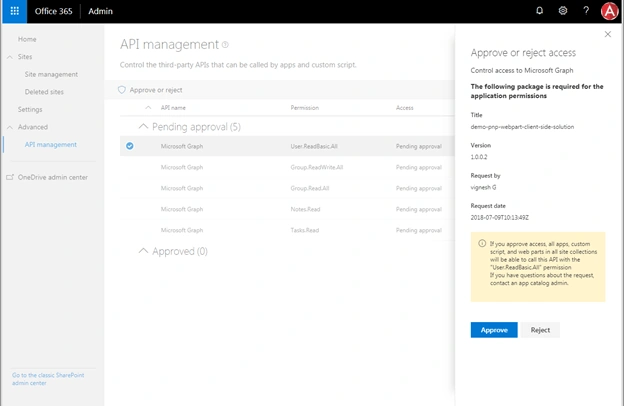Collapse the Sites navigation group
Viewport: 624px width, 406px height.
tap(10, 57)
